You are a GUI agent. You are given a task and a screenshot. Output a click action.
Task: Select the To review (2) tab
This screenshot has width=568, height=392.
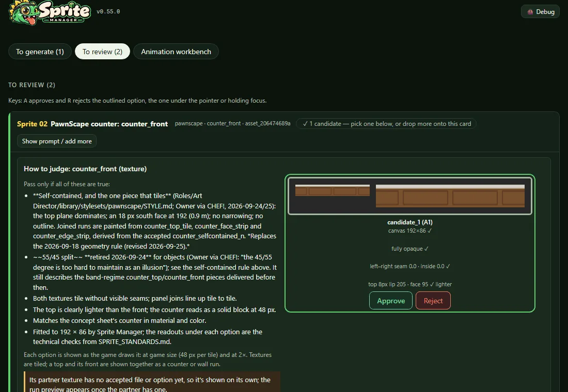click(x=102, y=52)
